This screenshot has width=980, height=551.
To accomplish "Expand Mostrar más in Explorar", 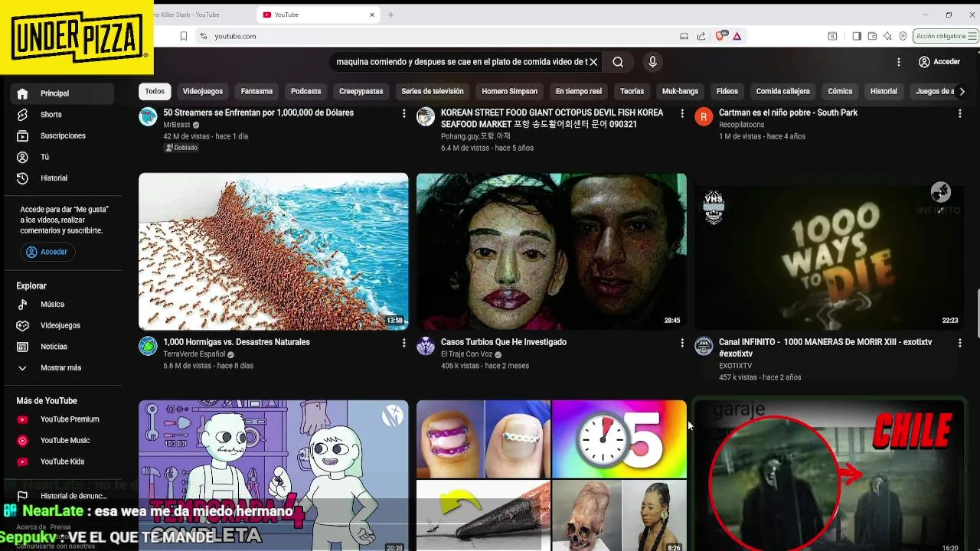I will (x=61, y=368).
